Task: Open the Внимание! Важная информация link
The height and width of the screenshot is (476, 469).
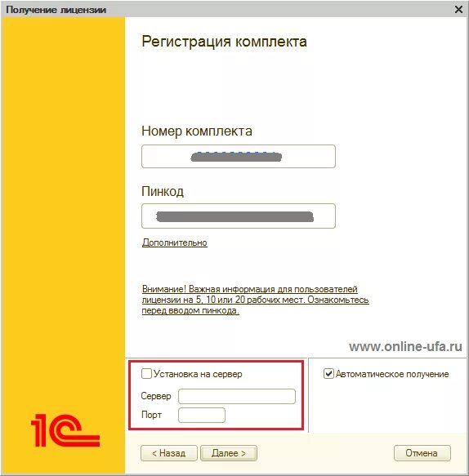Action: click(x=255, y=300)
